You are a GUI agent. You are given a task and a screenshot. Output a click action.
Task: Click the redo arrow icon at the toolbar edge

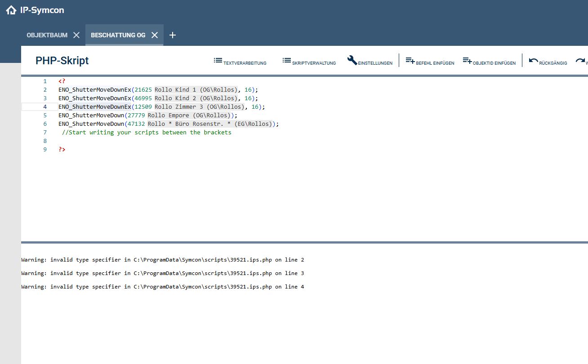click(580, 61)
